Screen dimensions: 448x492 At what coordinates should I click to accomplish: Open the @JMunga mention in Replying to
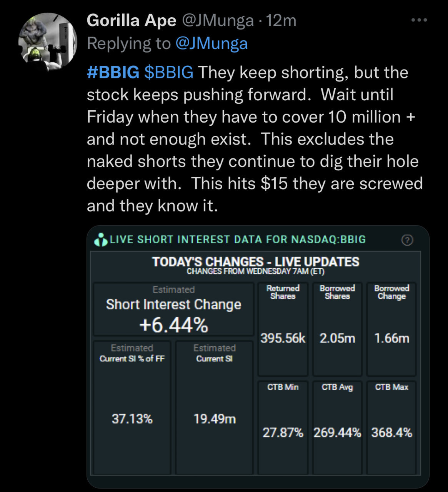(212, 43)
